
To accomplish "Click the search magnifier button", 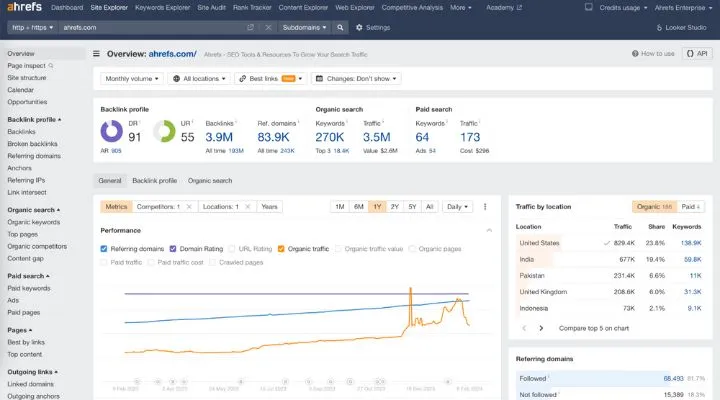I will 340,28.
